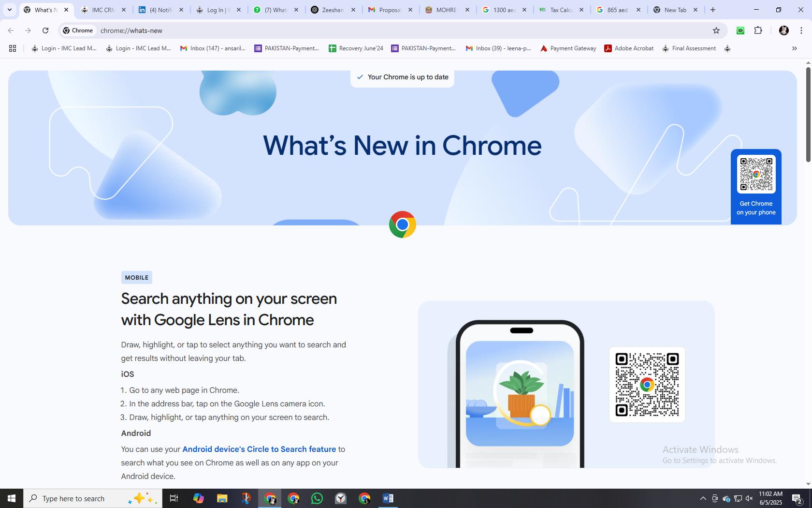
Task: Open a new tab with plus button
Action: coord(713,10)
